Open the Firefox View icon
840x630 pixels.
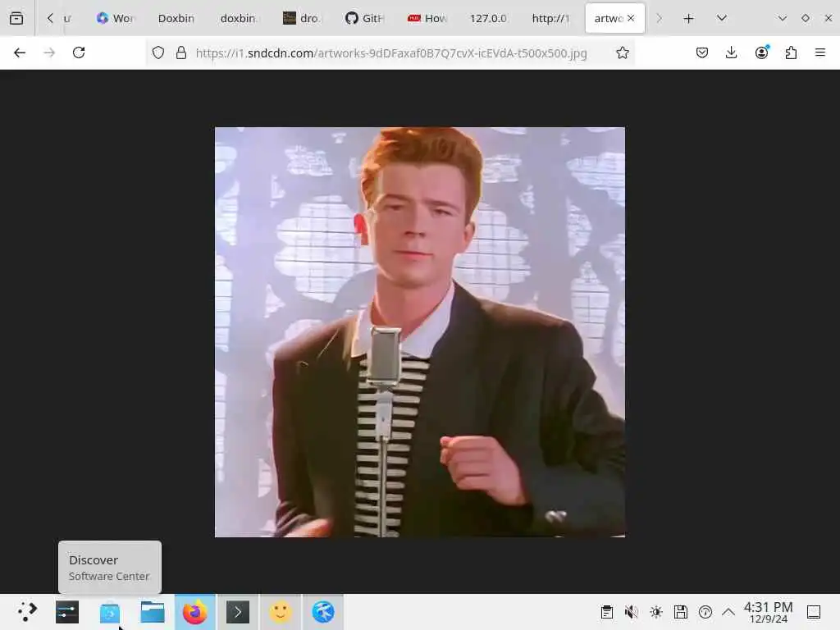click(16, 18)
